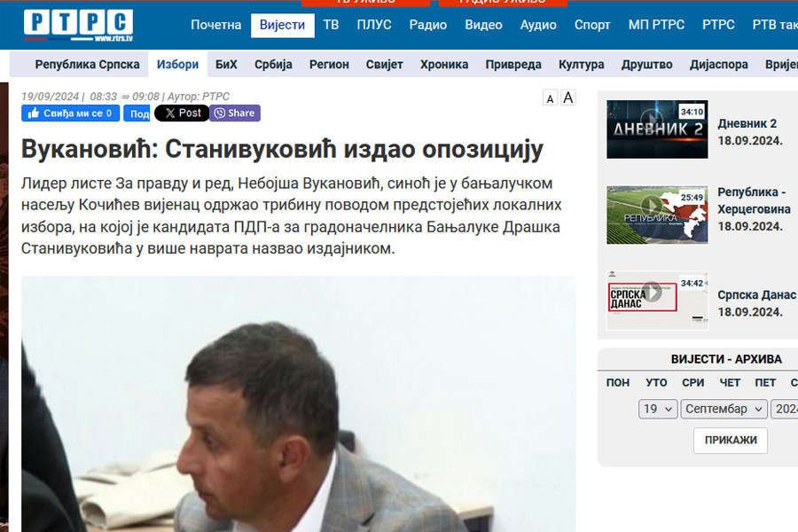The image size is (798, 532).
Task: Click the Аутор: РТРС byline
Action: click(x=199, y=97)
